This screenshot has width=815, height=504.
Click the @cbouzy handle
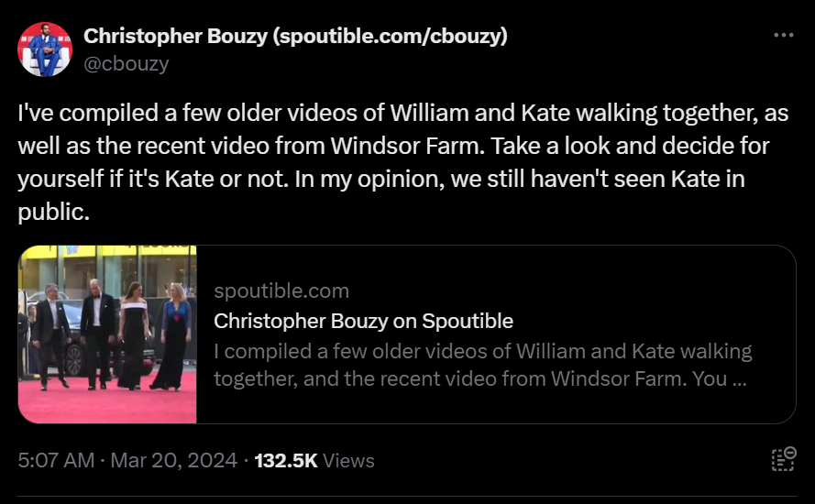tap(126, 63)
